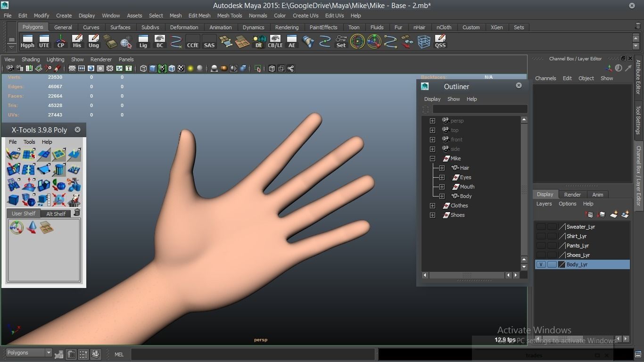The image size is (644, 362).
Task: Click the QSS shelf icon
Action: pyautogui.click(x=440, y=41)
